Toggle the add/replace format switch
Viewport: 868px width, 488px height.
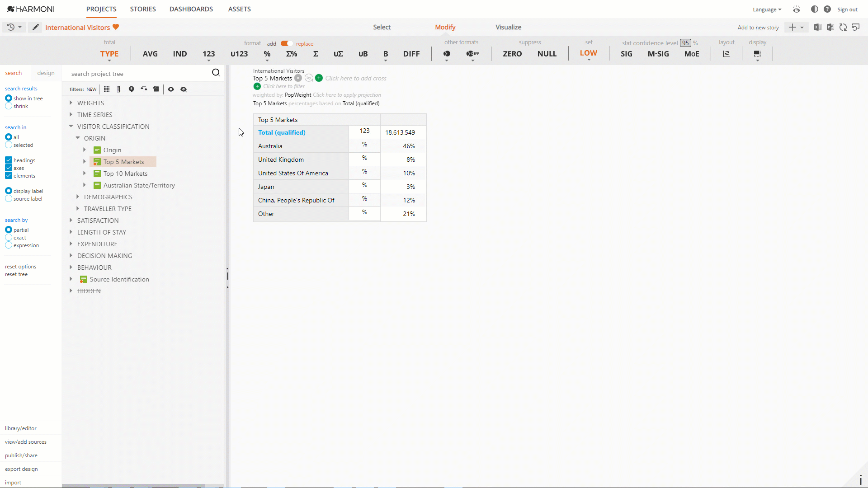coord(286,43)
